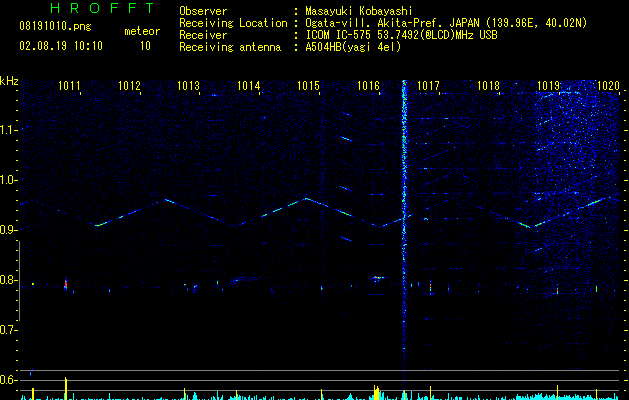The image size is (629, 400).
Task: Click the zigzag signal peak near 1015
Action: pyautogui.click(x=306, y=198)
